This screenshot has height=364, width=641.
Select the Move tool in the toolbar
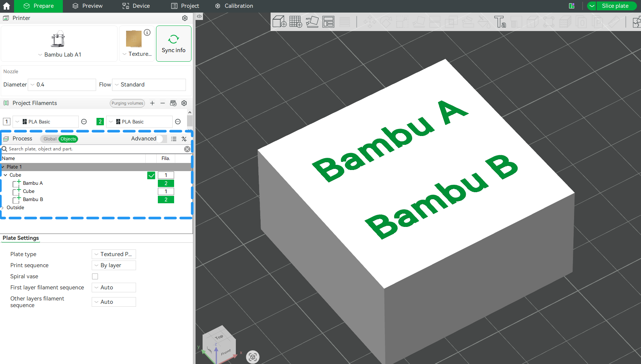pyautogui.click(x=370, y=22)
